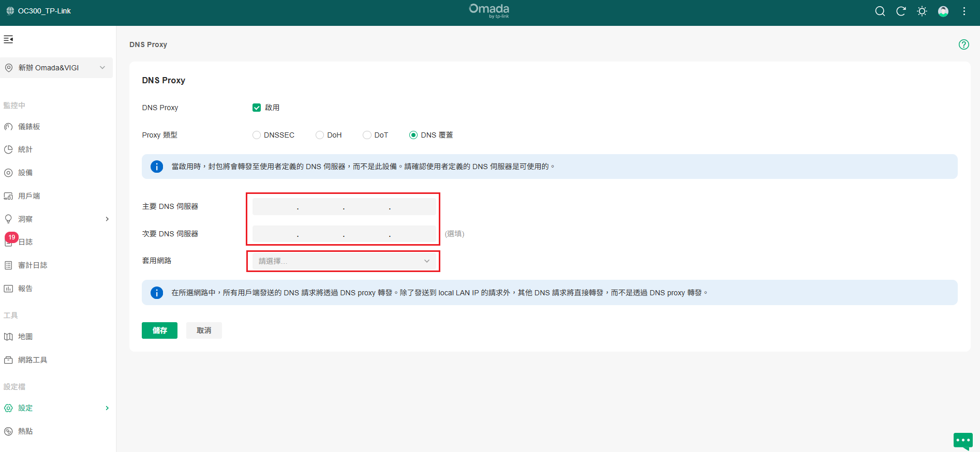Open 儀錶板 in the sidebar
Image resolution: width=980 pixels, height=452 pixels.
[x=29, y=127]
